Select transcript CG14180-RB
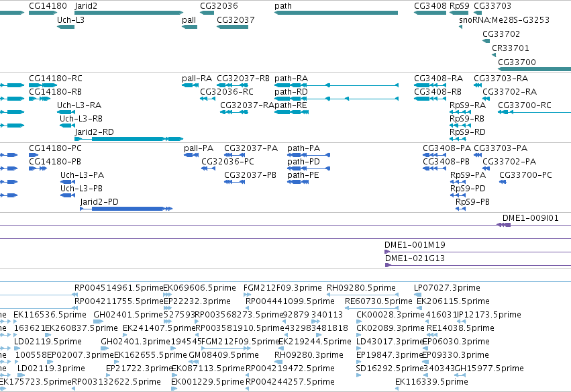 click(x=55, y=92)
